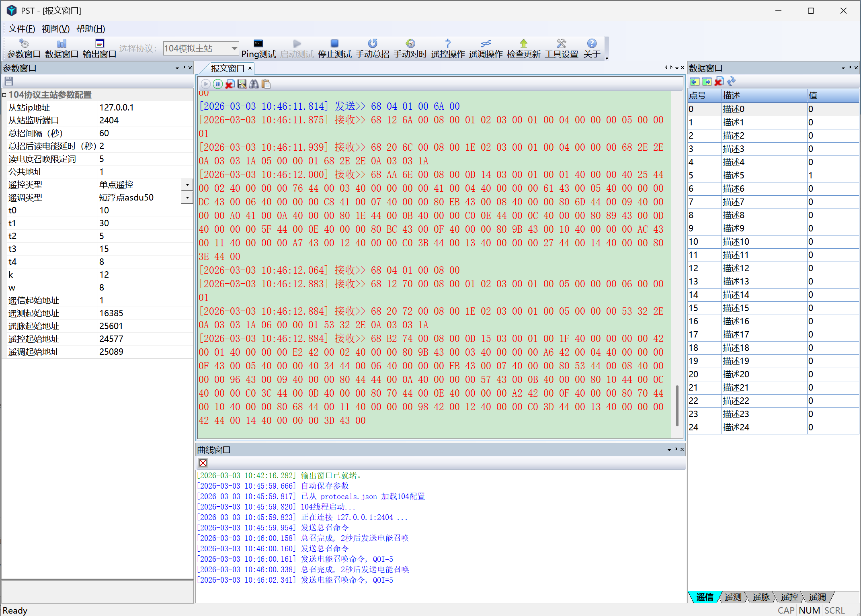
Task: Switch to the 遥脉 tab
Action: tap(761, 598)
